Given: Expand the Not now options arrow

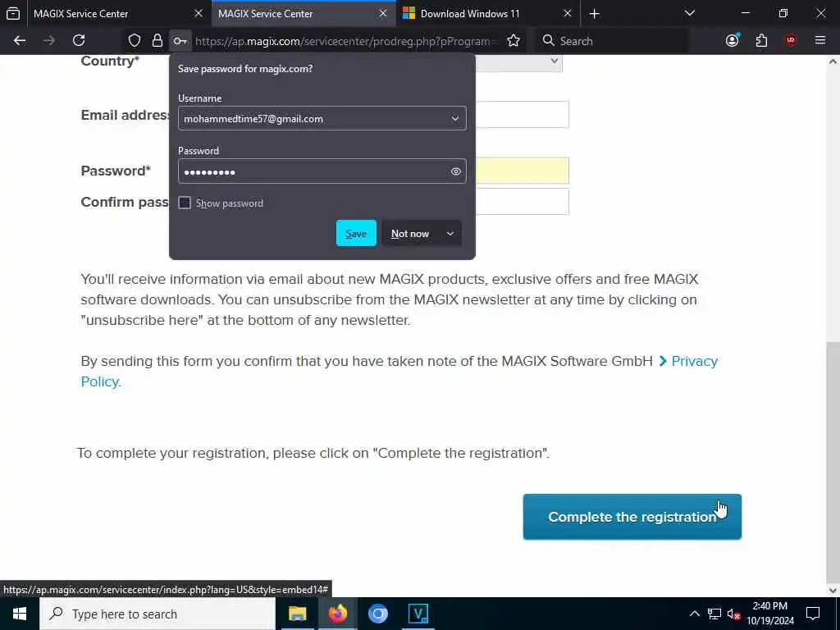Looking at the screenshot, I should [450, 234].
